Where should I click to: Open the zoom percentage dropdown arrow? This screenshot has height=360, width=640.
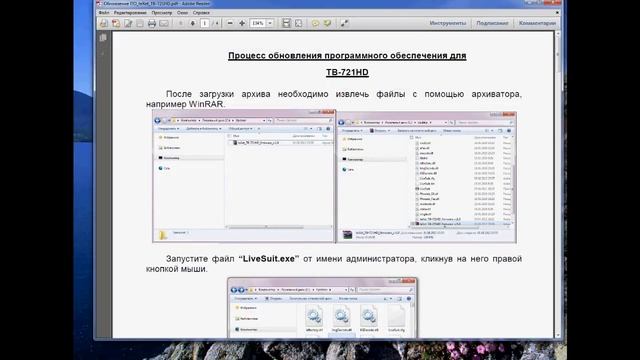270,24
